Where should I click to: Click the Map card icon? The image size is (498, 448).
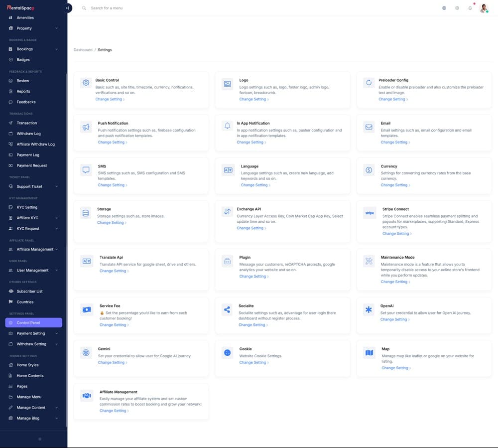coord(369,353)
